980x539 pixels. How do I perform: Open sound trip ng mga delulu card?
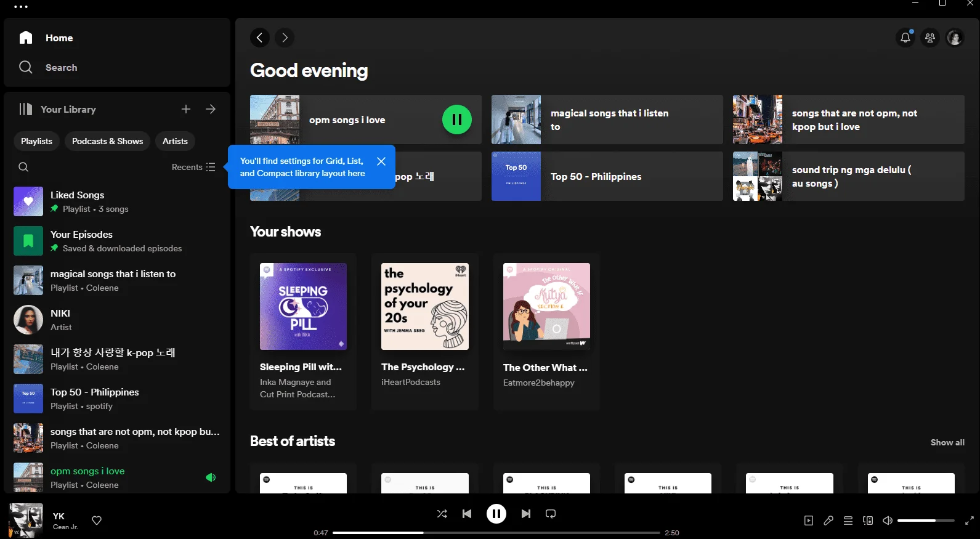click(x=849, y=176)
